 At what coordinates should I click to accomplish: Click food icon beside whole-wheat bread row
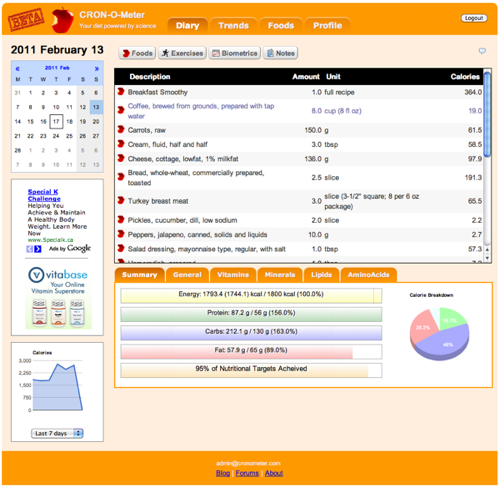click(x=121, y=177)
